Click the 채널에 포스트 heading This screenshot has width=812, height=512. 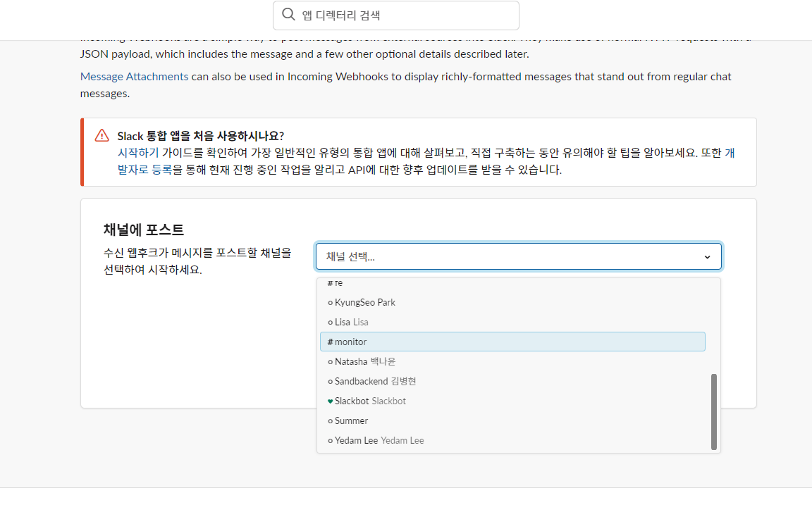144,230
